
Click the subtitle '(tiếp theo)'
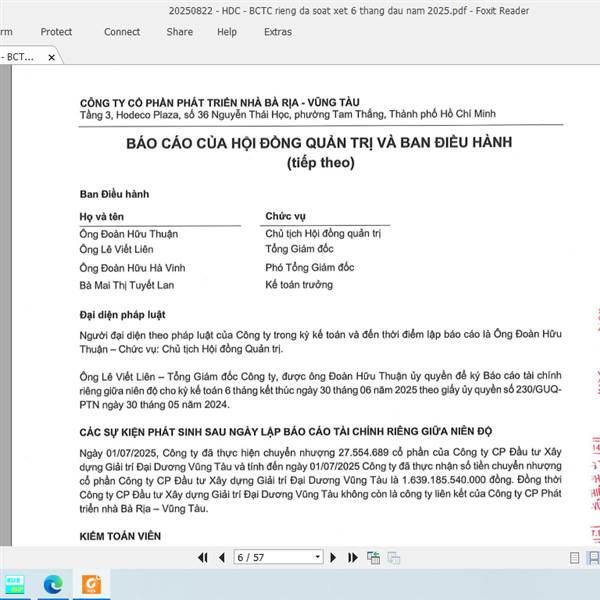tap(321, 163)
